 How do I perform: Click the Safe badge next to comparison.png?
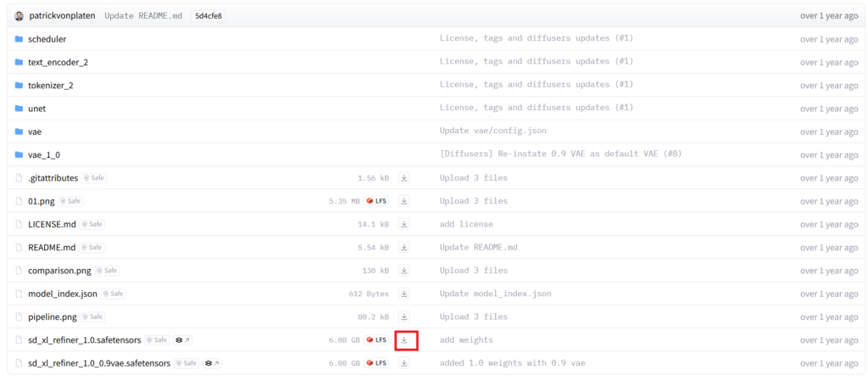107,271
